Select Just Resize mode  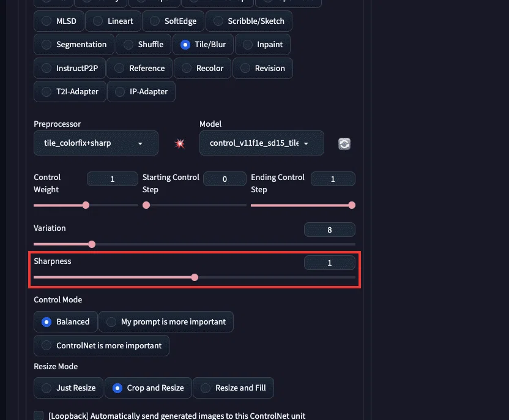point(69,388)
